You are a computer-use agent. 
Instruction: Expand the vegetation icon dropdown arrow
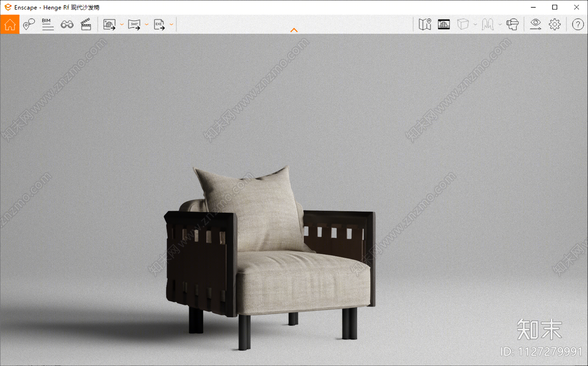500,25
